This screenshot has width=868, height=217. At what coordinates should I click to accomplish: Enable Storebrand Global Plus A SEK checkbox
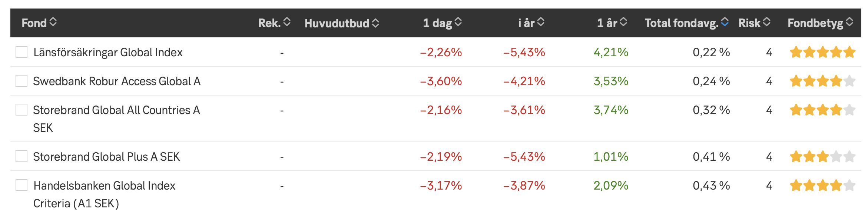click(21, 157)
